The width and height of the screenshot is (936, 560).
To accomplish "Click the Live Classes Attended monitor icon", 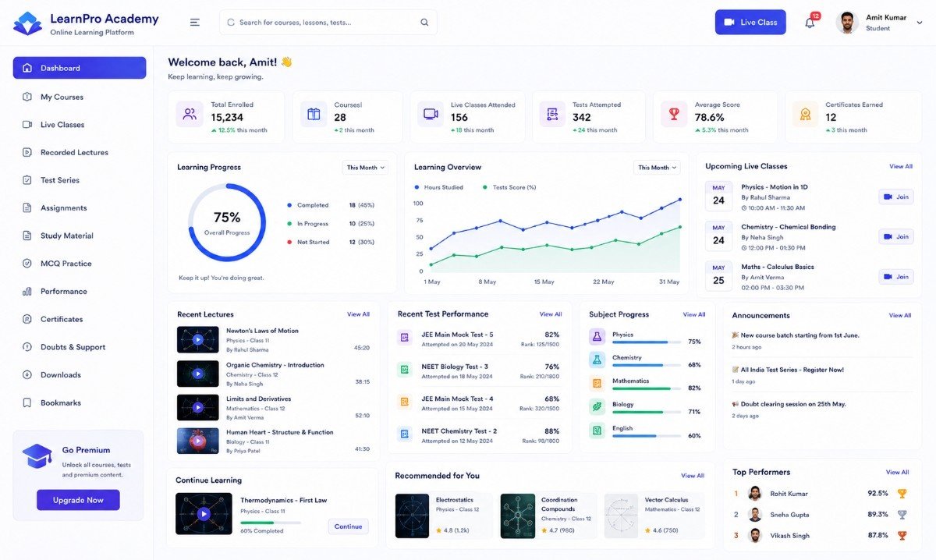I will [x=431, y=114].
